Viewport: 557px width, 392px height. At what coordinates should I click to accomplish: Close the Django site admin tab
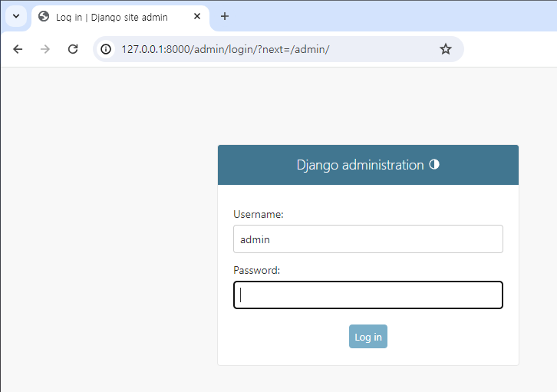coord(197,16)
